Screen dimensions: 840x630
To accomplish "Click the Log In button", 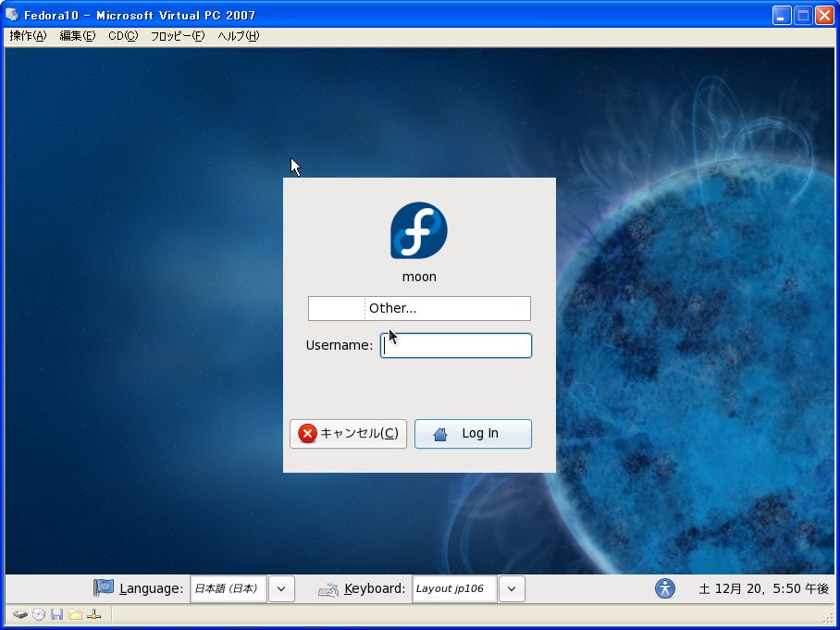I will coord(473,433).
